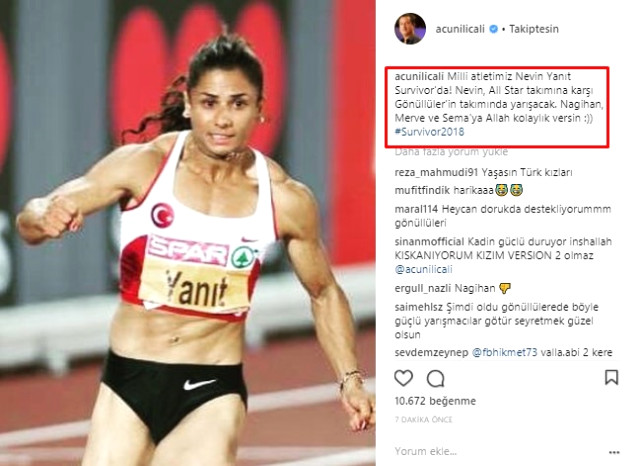The height and width of the screenshot is (466, 640).
Task: Open the three-dot more options menu
Action: coord(614,452)
